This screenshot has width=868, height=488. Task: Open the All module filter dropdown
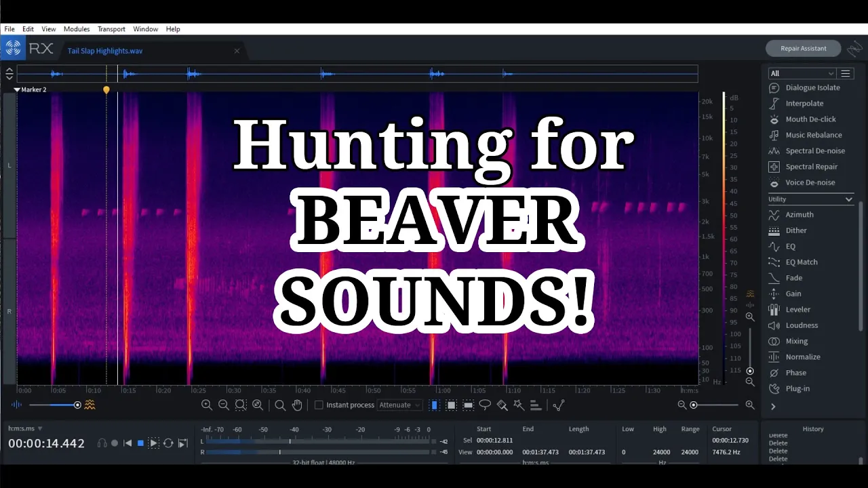pos(802,73)
